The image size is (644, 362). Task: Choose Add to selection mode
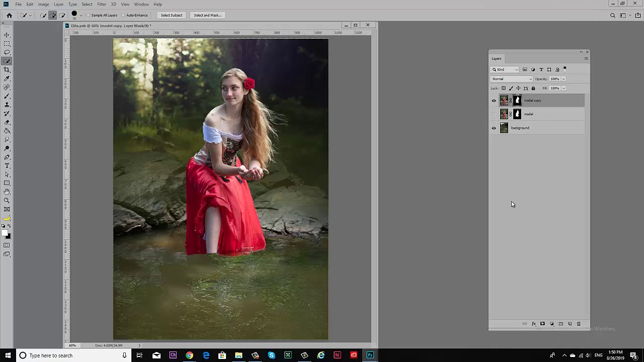tap(52, 15)
